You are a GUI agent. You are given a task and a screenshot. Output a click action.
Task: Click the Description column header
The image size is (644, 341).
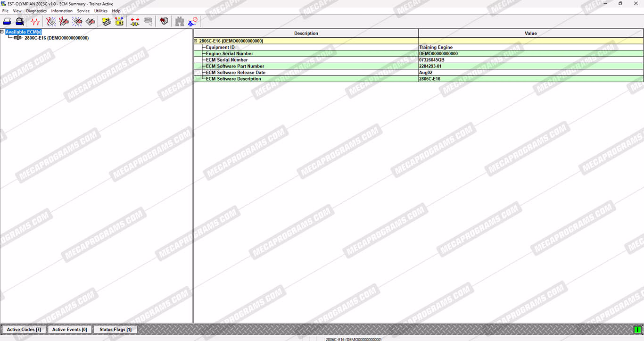(306, 33)
